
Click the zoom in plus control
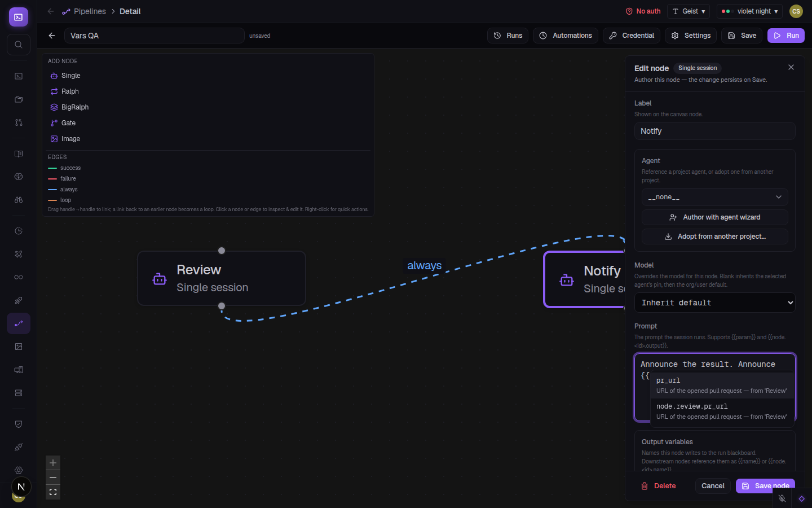(x=53, y=463)
